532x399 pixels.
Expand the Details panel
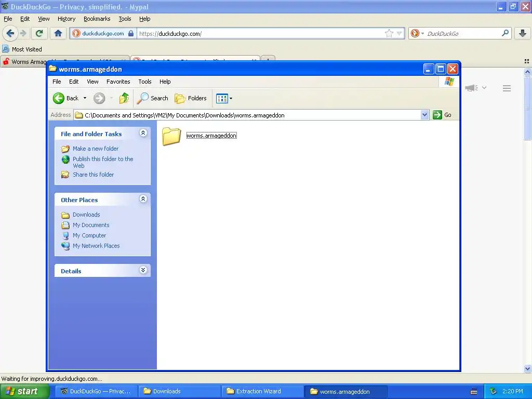tap(143, 270)
